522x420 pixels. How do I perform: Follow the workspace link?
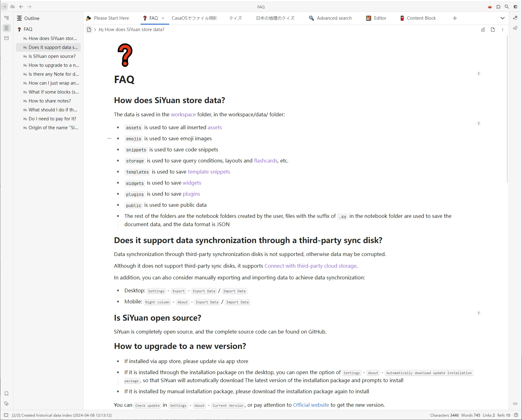183,114
